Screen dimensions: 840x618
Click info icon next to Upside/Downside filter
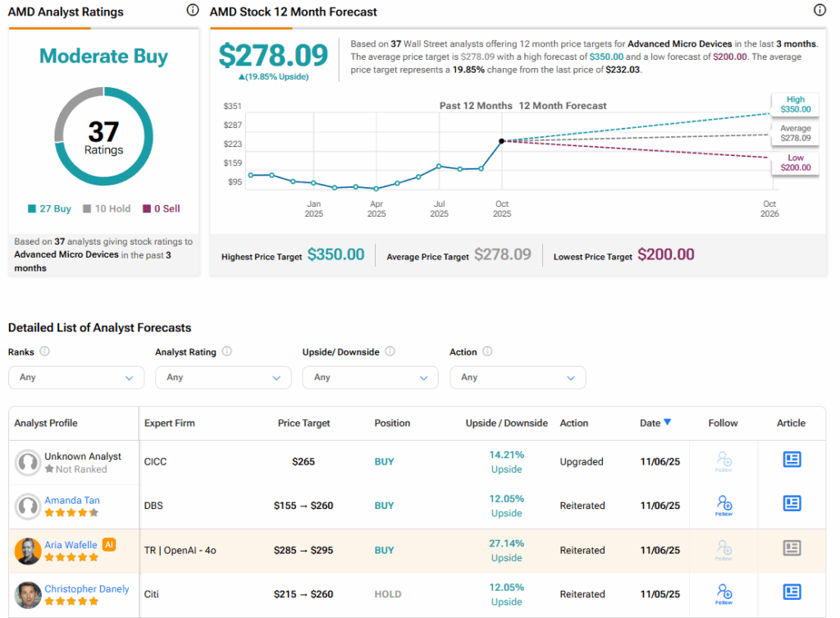[390, 351]
